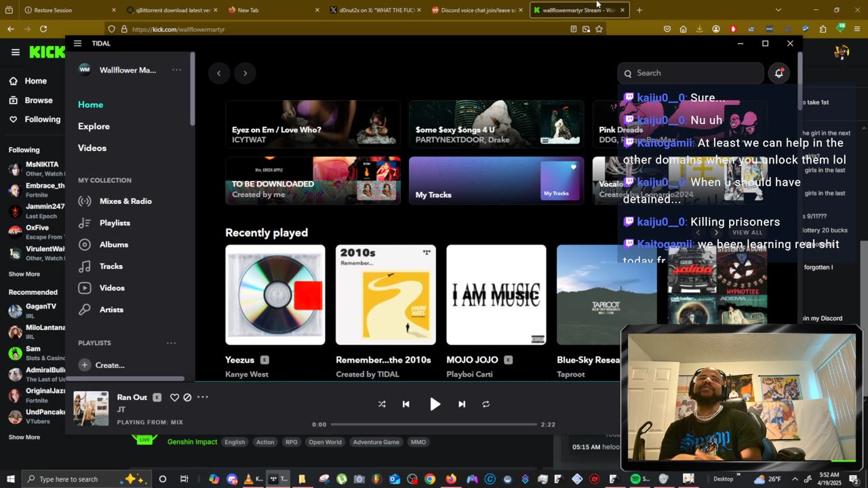Open Kick Following page
The width and height of the screenshot is (868, 488).
tap(35, 119)
